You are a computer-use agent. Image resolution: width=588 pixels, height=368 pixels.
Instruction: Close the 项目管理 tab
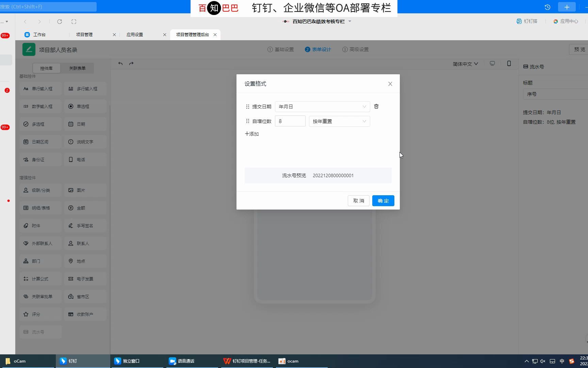(x=114, y=35)
